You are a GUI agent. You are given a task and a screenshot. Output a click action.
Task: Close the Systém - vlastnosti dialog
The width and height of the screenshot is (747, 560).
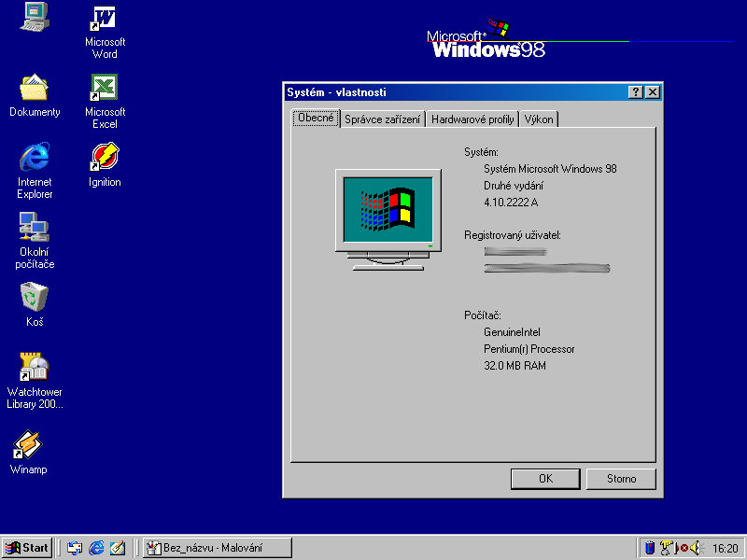click(653, 92)
